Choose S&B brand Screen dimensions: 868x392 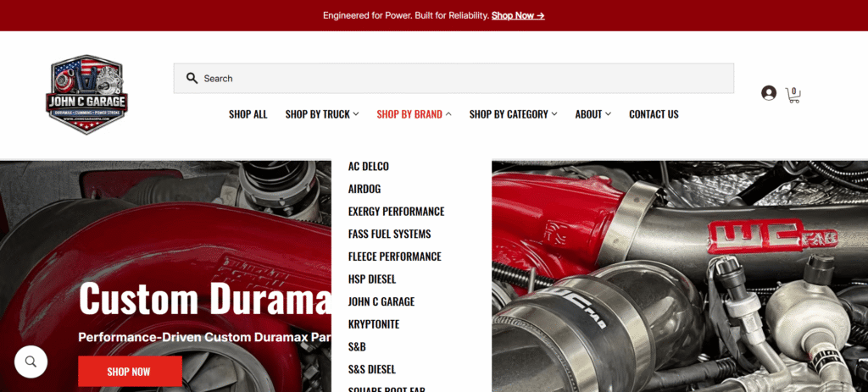click(357, 346)
